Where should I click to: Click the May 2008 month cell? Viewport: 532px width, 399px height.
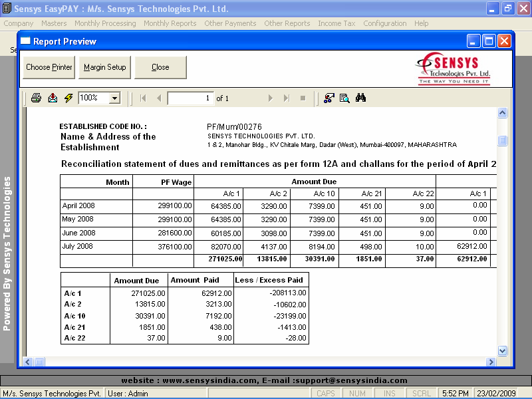pos(96,219)
